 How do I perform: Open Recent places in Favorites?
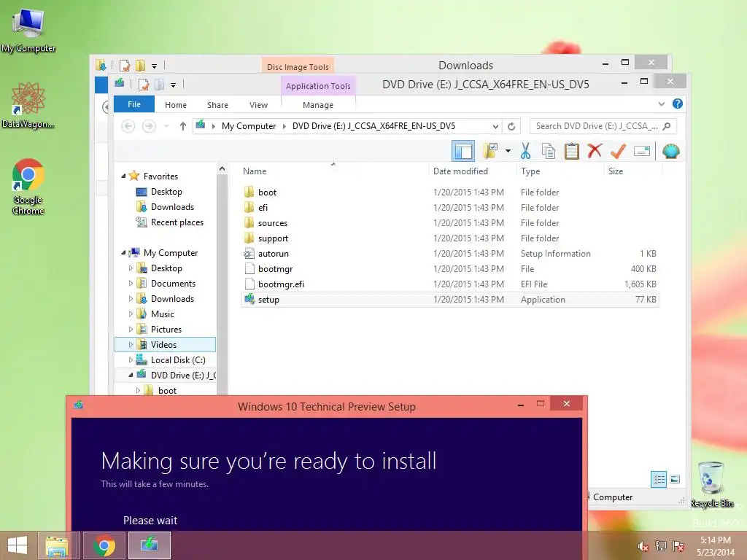tap(177, 222)
